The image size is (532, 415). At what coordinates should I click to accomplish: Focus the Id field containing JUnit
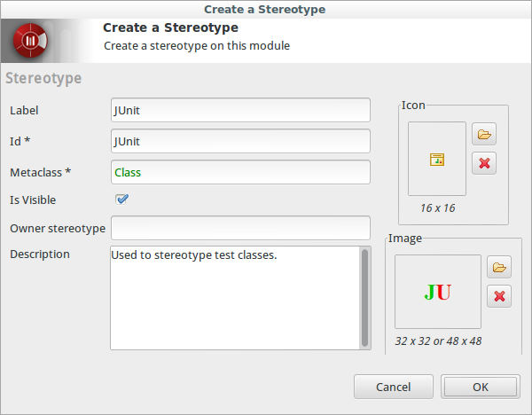(239, 141)
